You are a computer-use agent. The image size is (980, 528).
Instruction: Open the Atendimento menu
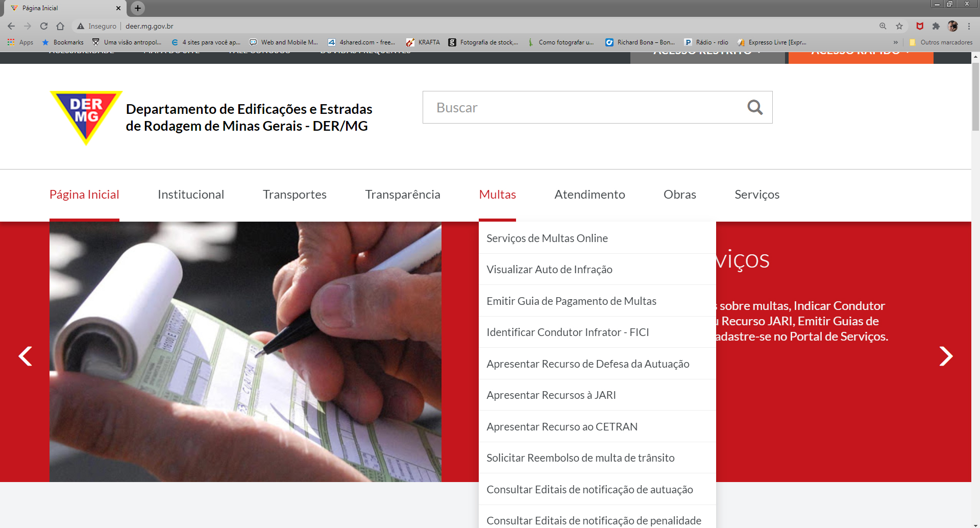coord(590,195)
